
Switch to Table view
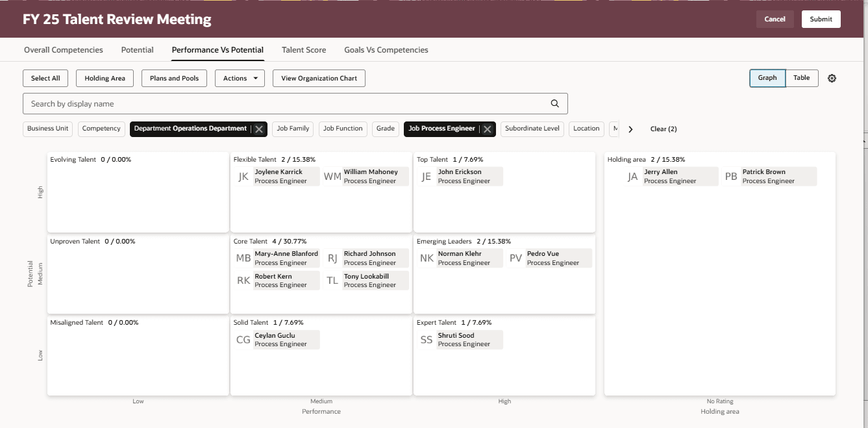click(801, 77)
